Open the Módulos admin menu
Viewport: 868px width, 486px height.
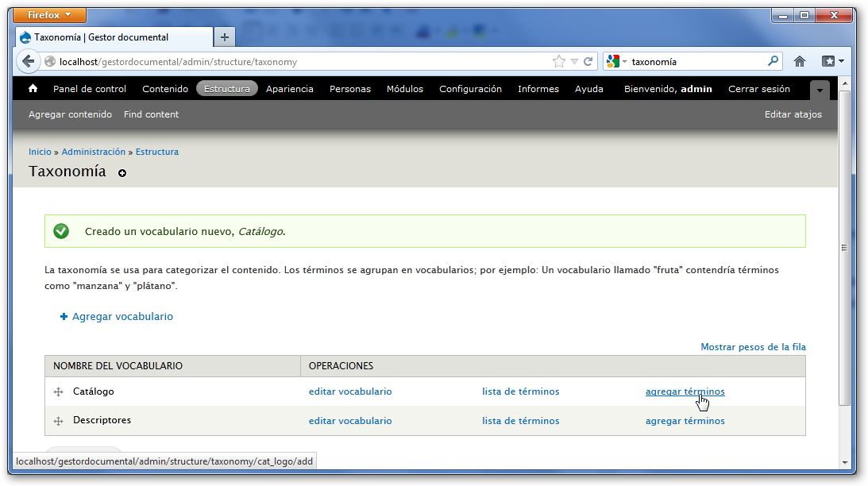(405, 89)
